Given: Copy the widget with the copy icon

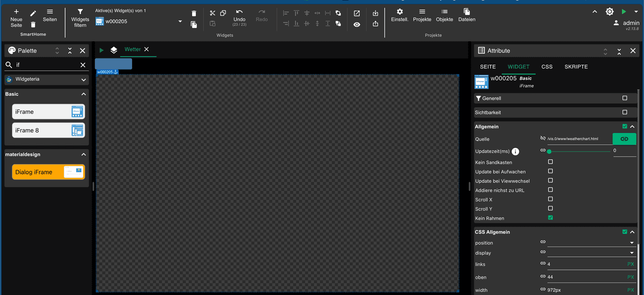Looking at the screenshot, I should click(223, 13).
